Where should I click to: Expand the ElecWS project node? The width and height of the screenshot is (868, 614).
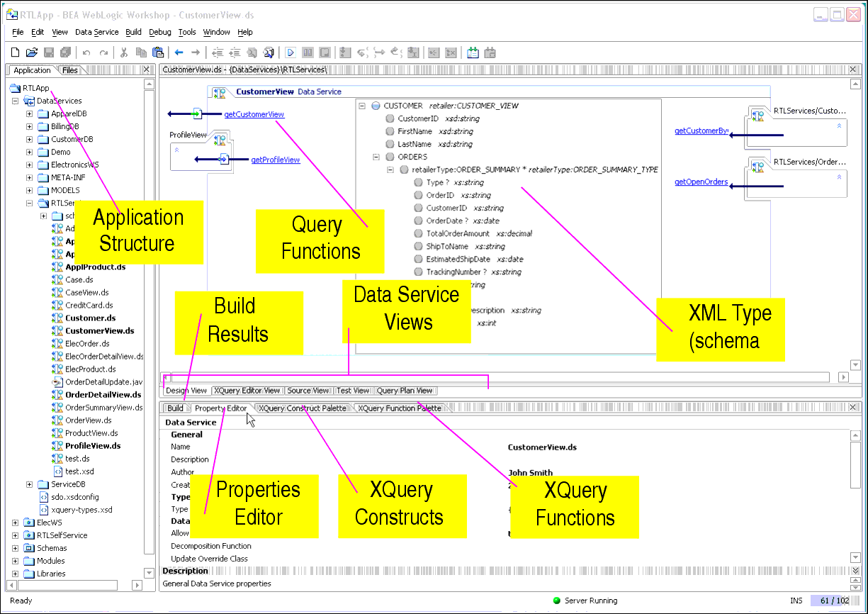15,523
